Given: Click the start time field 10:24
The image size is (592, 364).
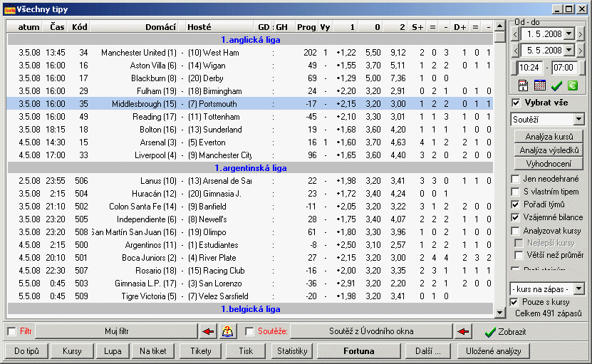Looking at the screenshot, I should [531, 68].
